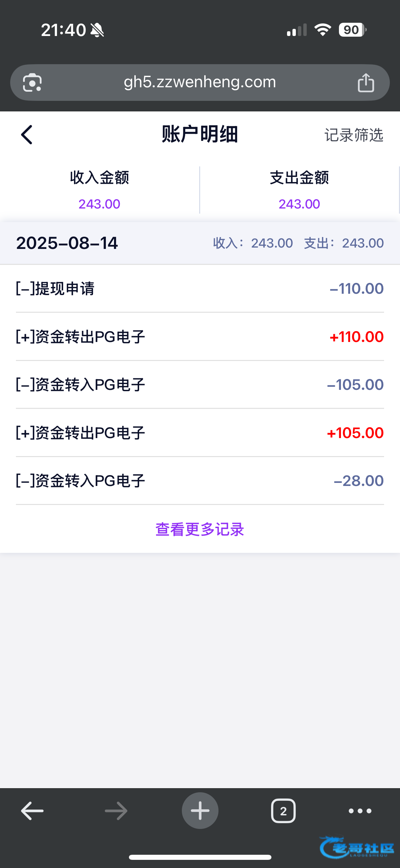Screen dimensions: 400x868
Task: Open a new tab with plus button
Action: point(200,811)
